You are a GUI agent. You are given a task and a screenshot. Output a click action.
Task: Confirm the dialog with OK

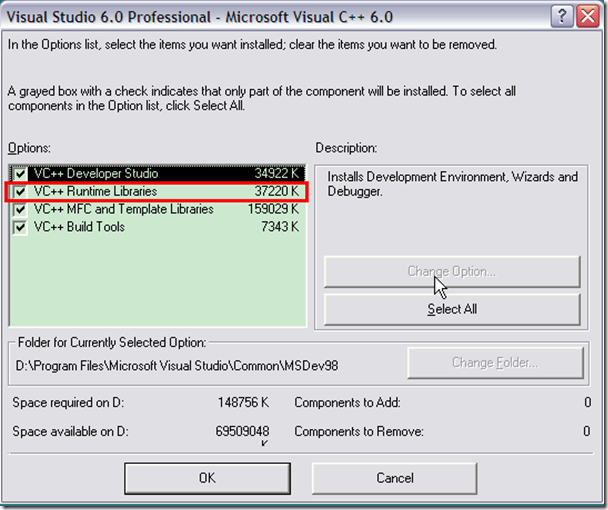tap(207, 478)
